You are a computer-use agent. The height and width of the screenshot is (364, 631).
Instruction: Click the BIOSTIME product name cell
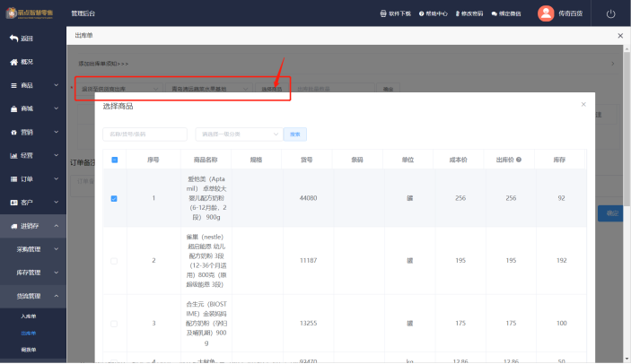coord(206,324)
